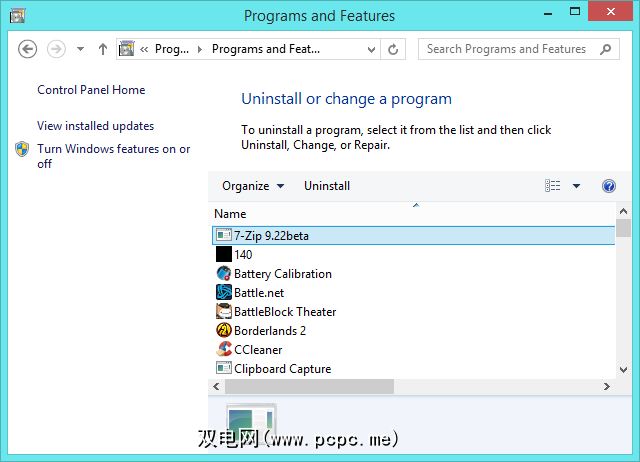Viewport: 640px width, 462px height.
Task: Click the Forward navigation arrow
Action: pyautogui.click(x=56, y=49)
